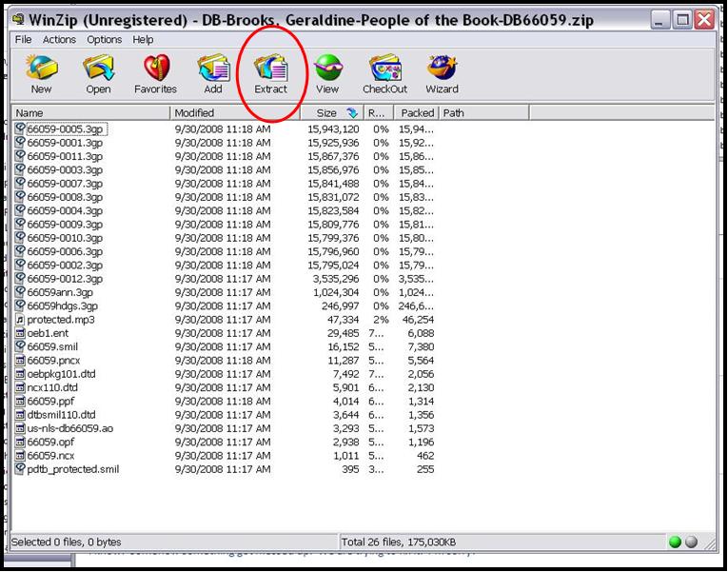
Task: Close the WinZip window
Action: pos(705,20)
